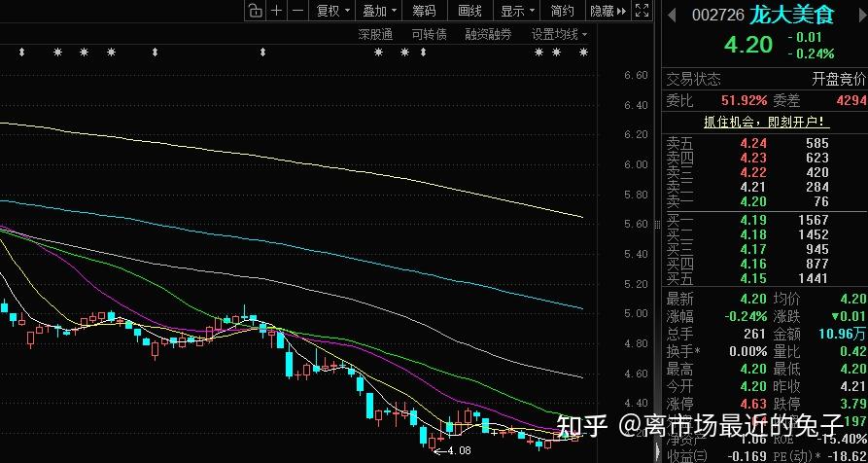Switch to 简约 simple mode
Image resolution: width=868 pixels, height=463 pixels.
tap(563, 11)
